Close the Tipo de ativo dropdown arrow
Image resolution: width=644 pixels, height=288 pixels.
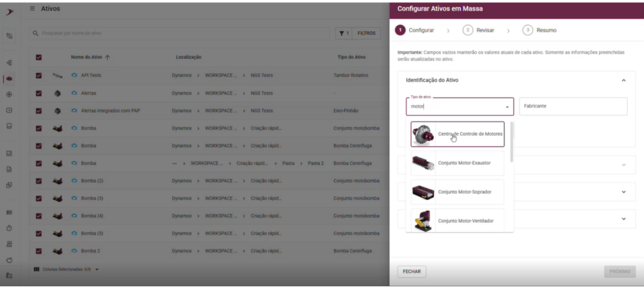(507, 107)
